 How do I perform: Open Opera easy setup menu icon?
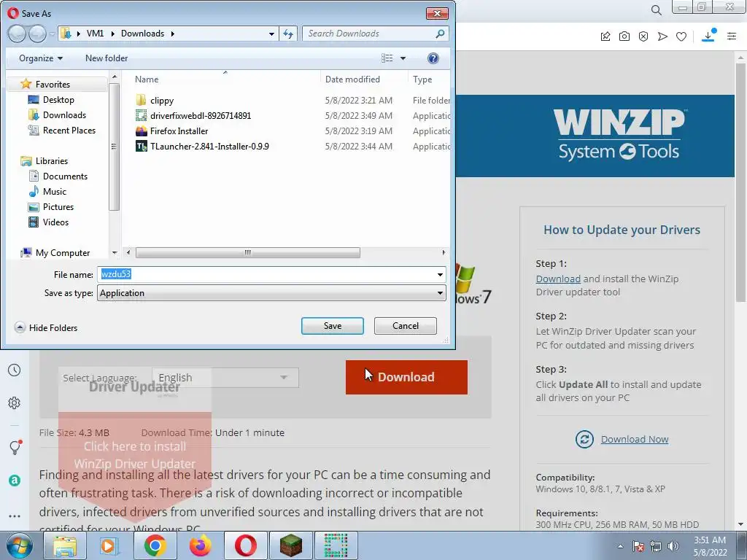point(732,36)
